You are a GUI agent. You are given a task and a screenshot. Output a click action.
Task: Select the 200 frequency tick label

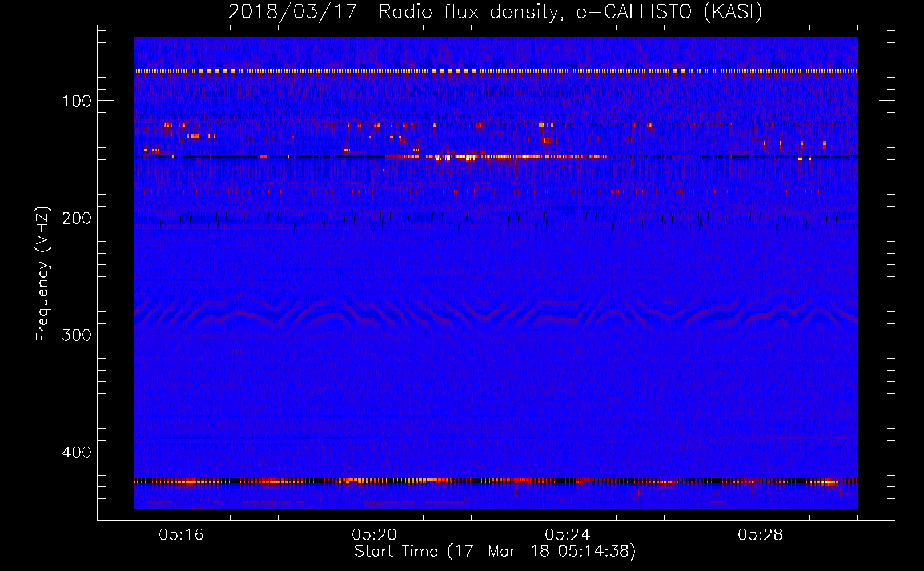coord(77,218)
